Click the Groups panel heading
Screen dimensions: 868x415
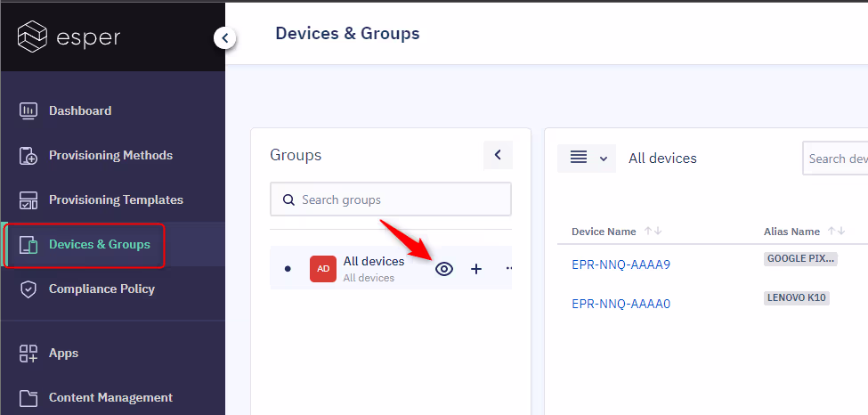[x=296, y=155]
